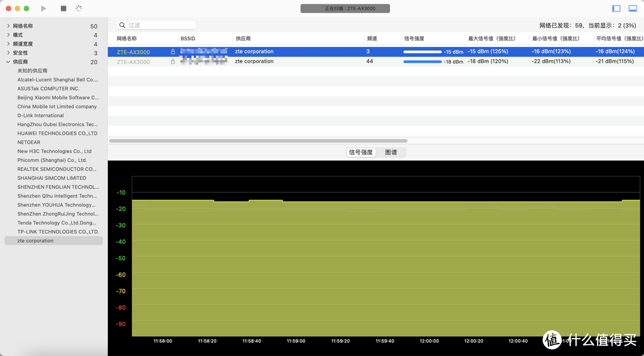Viewport: 644px width, 356px height.
Task: Click the horizontal table scrollbar
Action: (258, 141)
